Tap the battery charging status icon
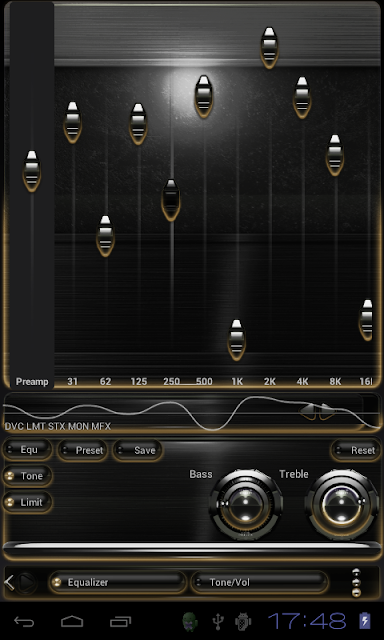 pyautogui.click(x=364, y=621)
